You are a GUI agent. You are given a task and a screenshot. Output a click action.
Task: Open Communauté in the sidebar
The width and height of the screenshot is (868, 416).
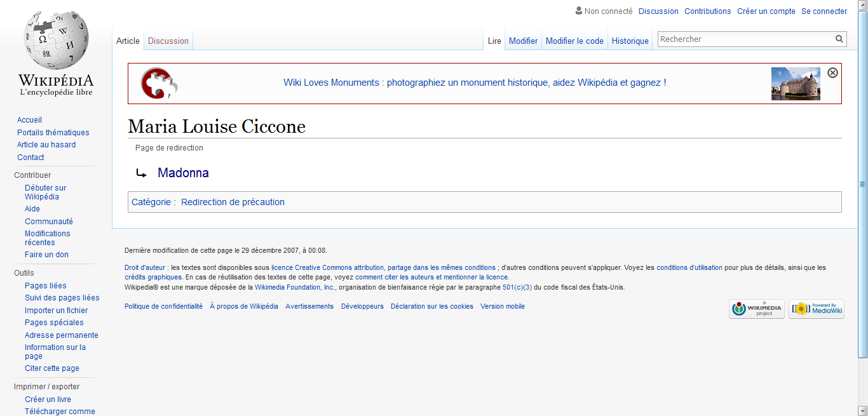pyautogui.click(x=49, y=222)
